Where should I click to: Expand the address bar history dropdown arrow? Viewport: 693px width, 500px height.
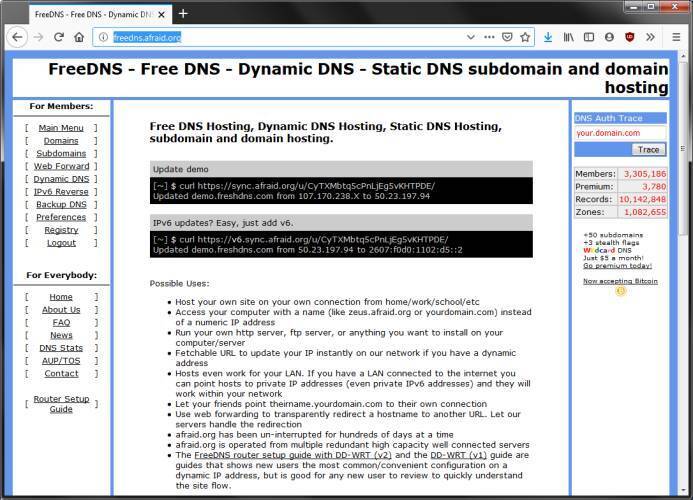471,37
